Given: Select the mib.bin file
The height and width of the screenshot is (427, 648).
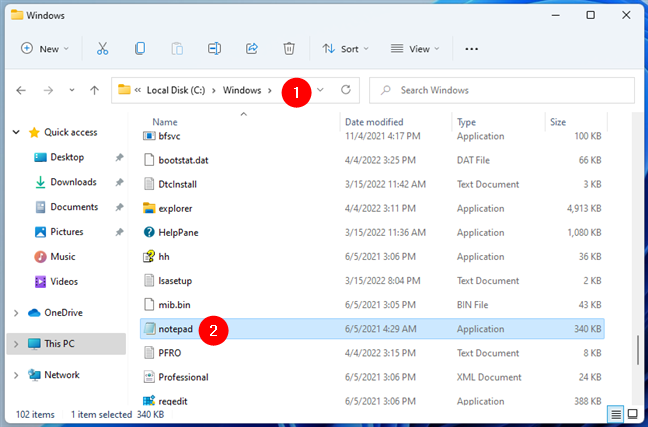Looking at the screenshot, I should [174, 305].
